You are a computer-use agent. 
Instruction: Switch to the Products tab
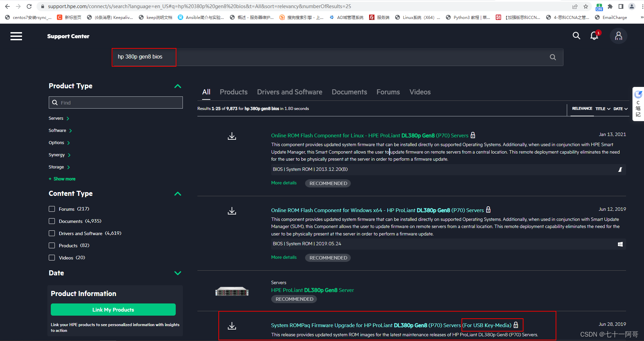(x=234, y=92)
